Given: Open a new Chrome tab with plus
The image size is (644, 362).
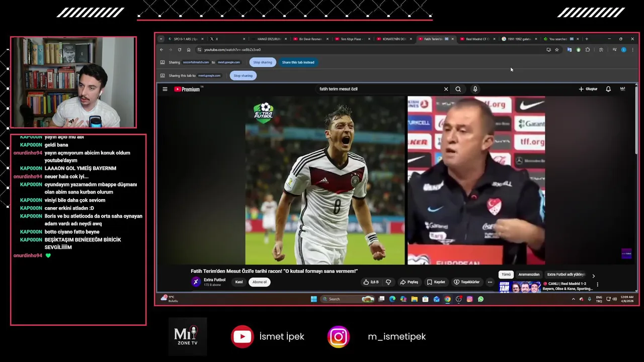Looking at the screenshot, I should click(587, 39).
